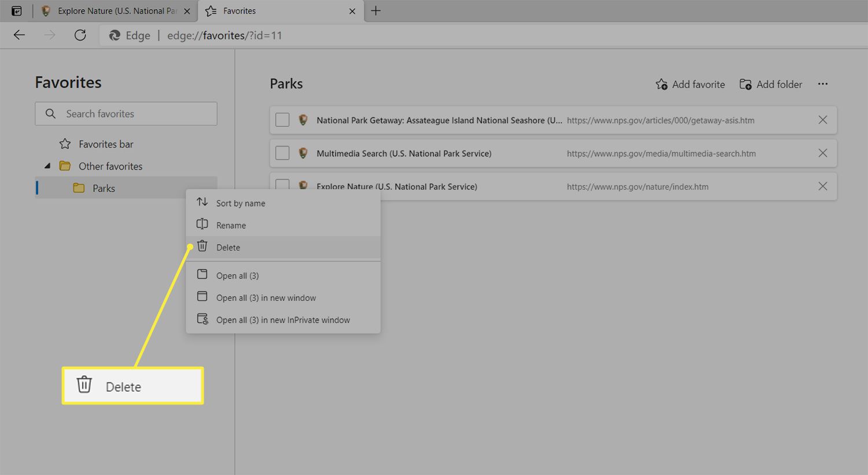868x475 pixels.
Task: Go back with the back arrow
Action: (x=19, y=35)
